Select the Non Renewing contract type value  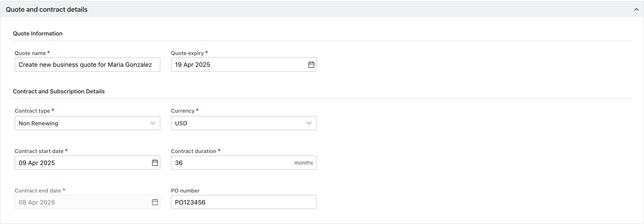pyautogui.click(x=38, y=123)
